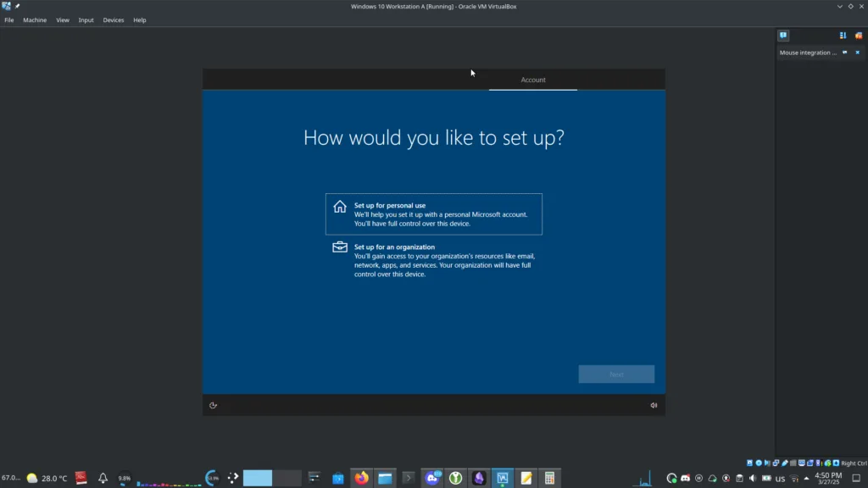This screenshot has height=488, width=868.
Task: Show Mouse integration notification details
Action: click(845, 53)
